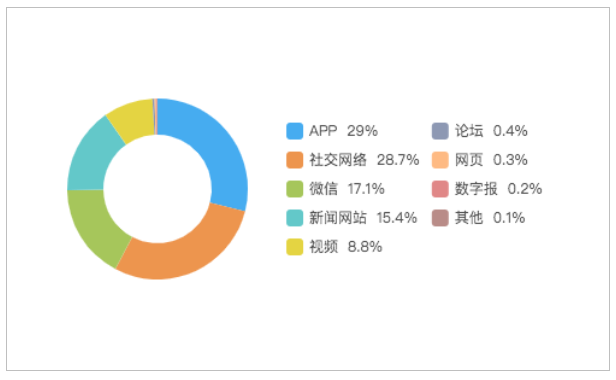The height and width of the screenshot is (380, 616).
Task: Click the brown 其他 legend swatch
Action: pos(440,218)
